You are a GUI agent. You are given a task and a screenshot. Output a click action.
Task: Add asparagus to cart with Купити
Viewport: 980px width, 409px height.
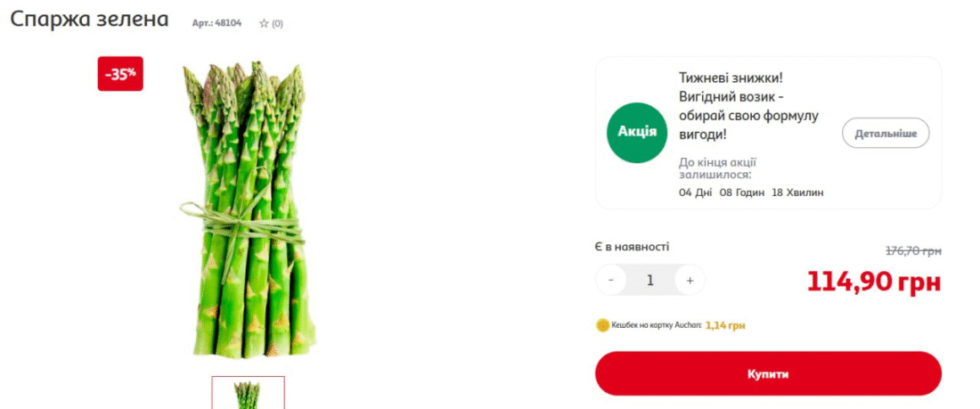pos(768,374)
